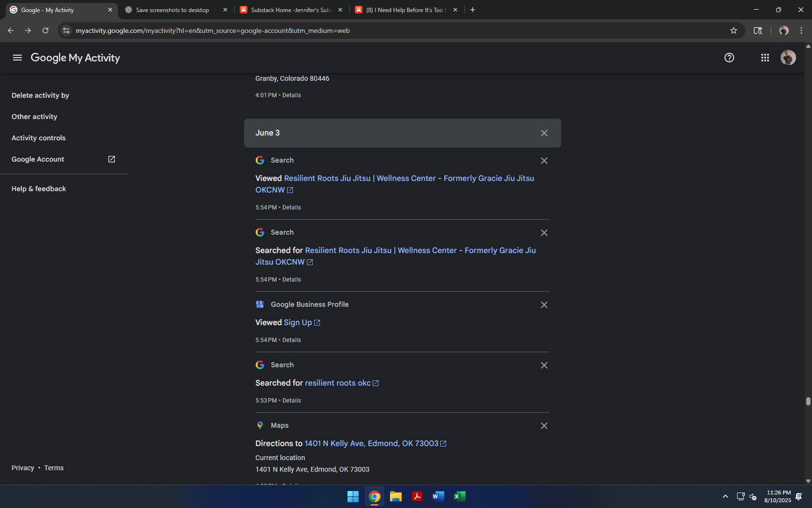Open Word from taskbar
The width and height of the screenshot is (812, 508).
click(x=438, y=496)
